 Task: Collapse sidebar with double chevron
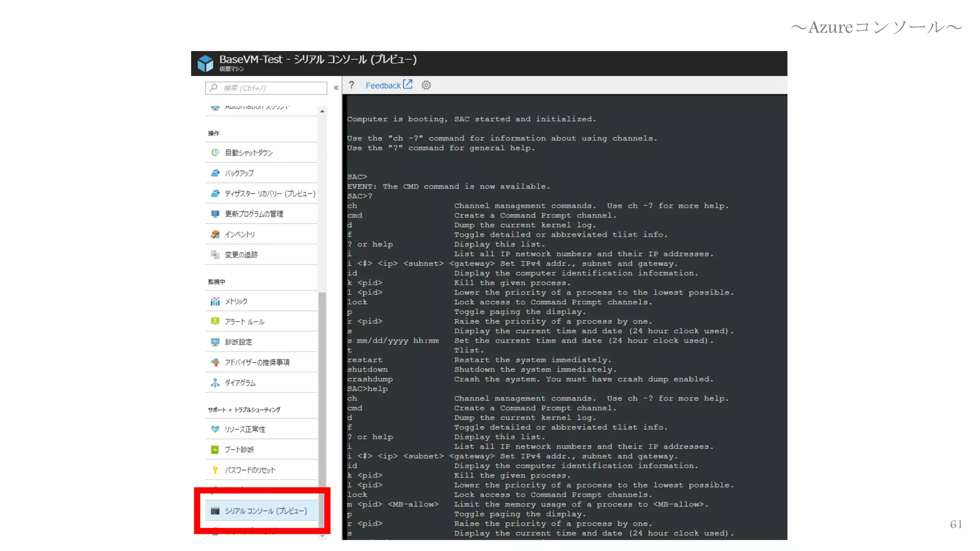[336, 88]
